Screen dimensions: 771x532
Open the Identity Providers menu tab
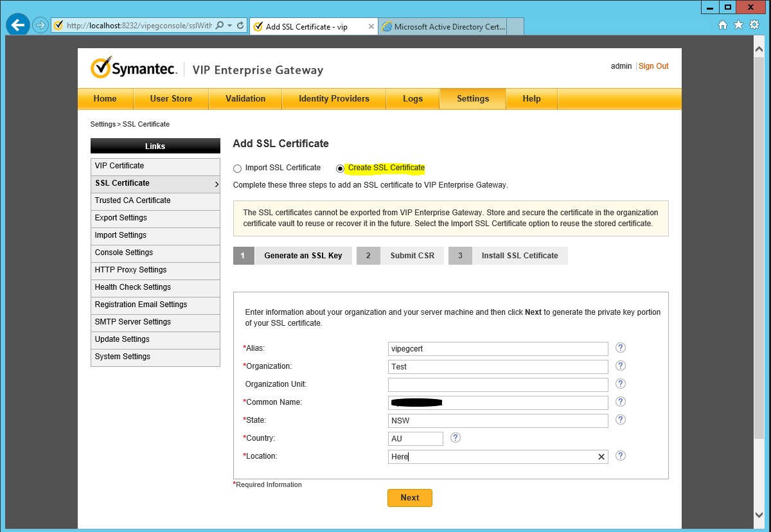point(334,99)
